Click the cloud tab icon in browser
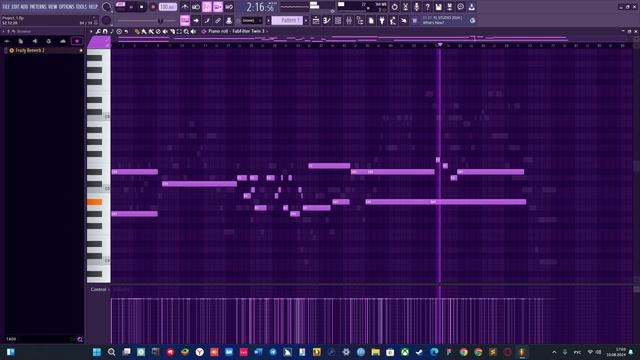640x360 pixels. [62, 41]
